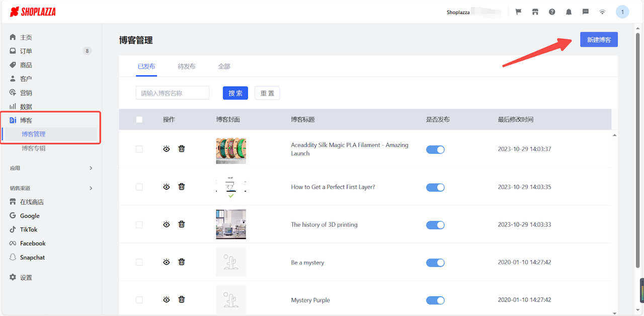Click the TikTok logo icon in sidebar
Screen dimensions: 644x316
click(x=13, y=229)
